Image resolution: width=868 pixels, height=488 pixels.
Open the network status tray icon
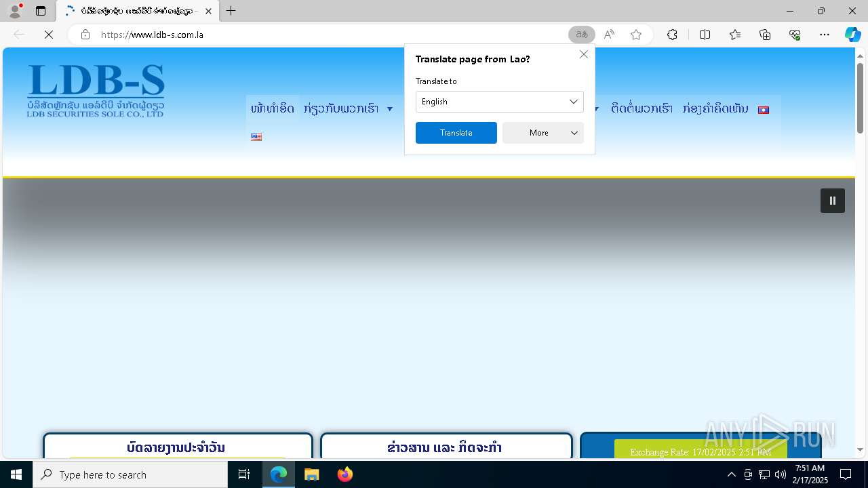click(764, 474)
